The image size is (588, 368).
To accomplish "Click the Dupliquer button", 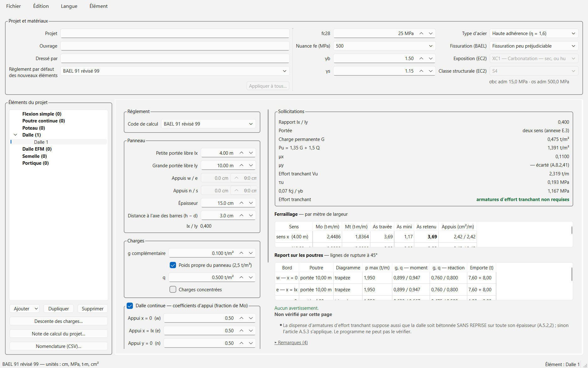I will (x=59, y=309).
